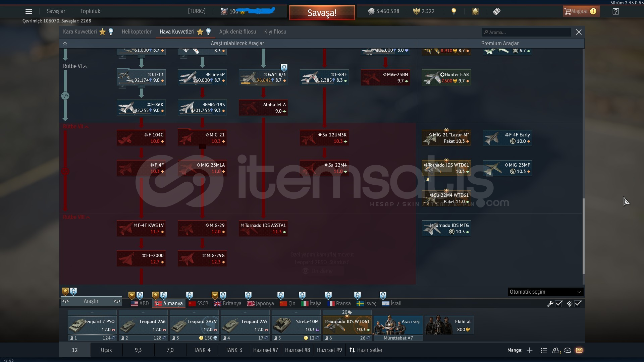Viewport: 644px width, 362px height.
Task: Click the double-slash ammo refill icon
Action: [x=569, y=304]
